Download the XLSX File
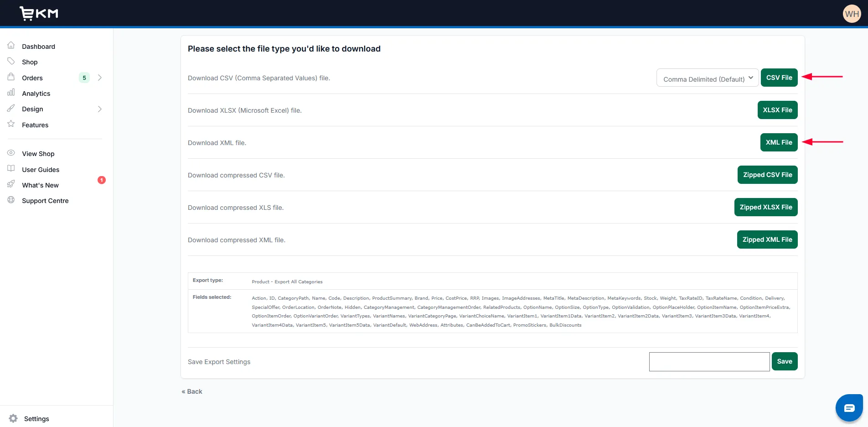Viewport: 868px width, 427px height. [x=777, y=110]
